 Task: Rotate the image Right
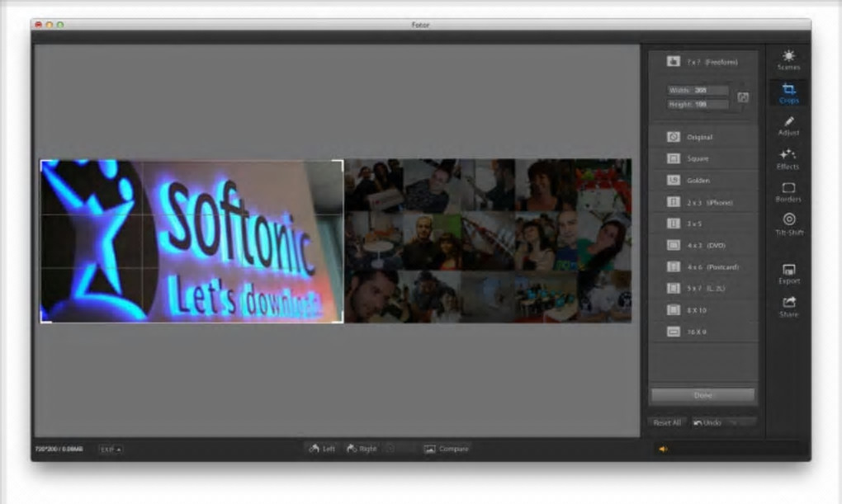click(362, 448)
